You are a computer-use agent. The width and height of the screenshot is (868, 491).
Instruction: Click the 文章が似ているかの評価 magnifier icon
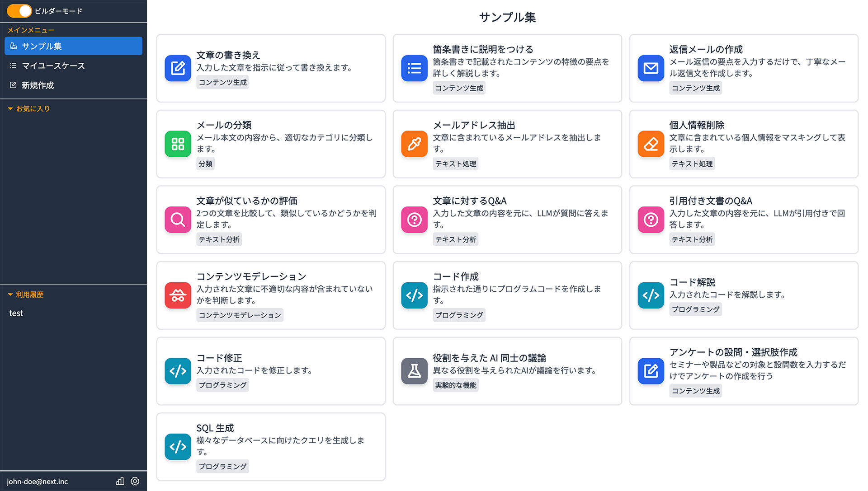tap(178, 220)
